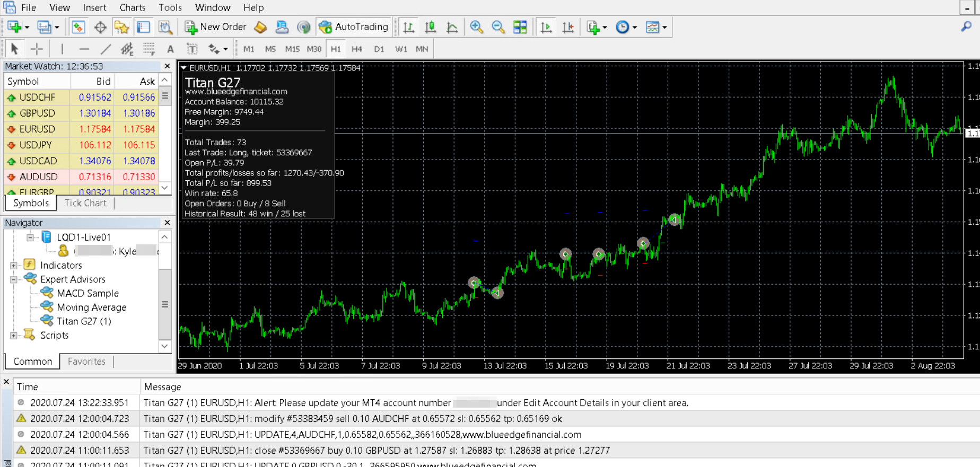Select the Crosshair tool

pos(37,49)
